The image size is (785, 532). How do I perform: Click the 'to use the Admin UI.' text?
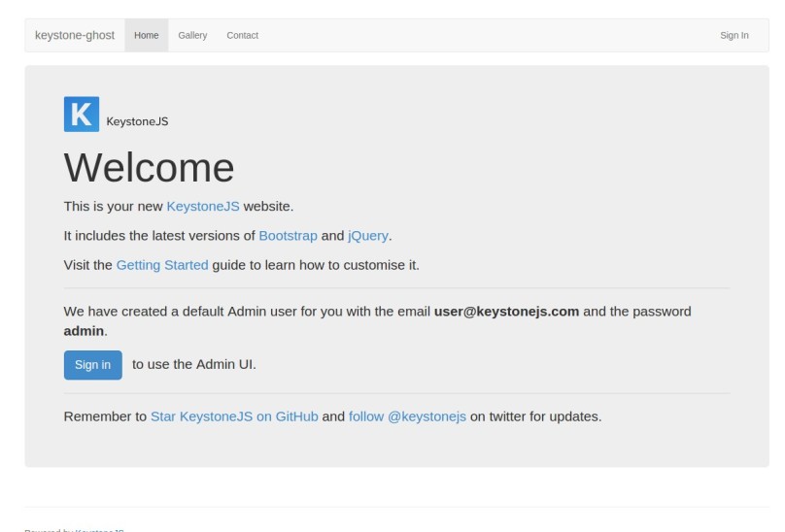pos(194,364)
